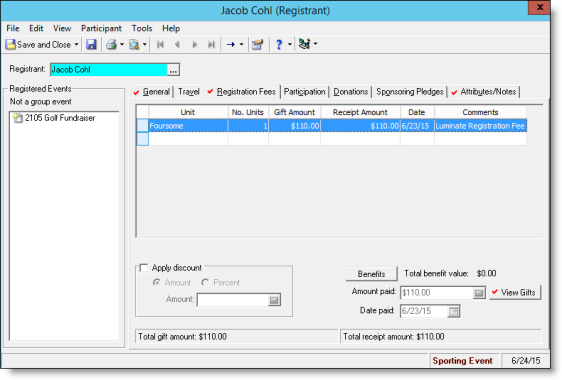Click the No. Units column header
This screenshot has height=380, width=562.
click(x=248, y=112)
